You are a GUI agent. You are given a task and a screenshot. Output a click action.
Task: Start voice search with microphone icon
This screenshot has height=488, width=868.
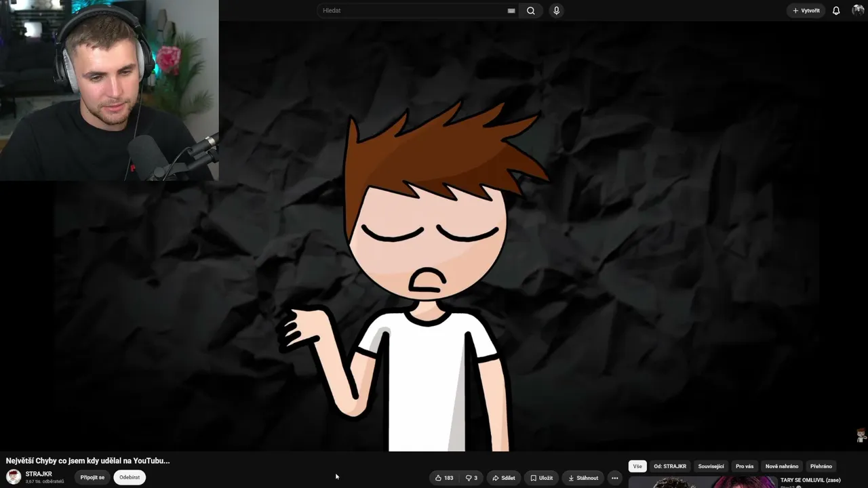pos(556,11)
